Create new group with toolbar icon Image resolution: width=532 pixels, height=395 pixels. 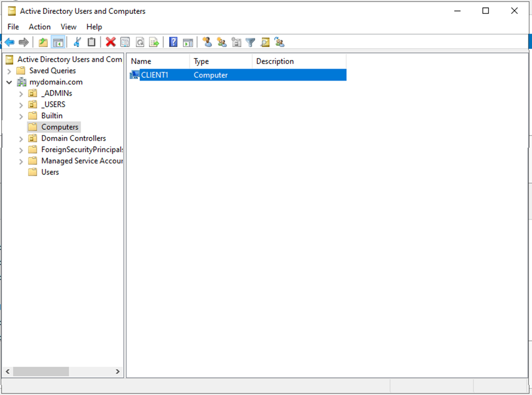(221, 42)
